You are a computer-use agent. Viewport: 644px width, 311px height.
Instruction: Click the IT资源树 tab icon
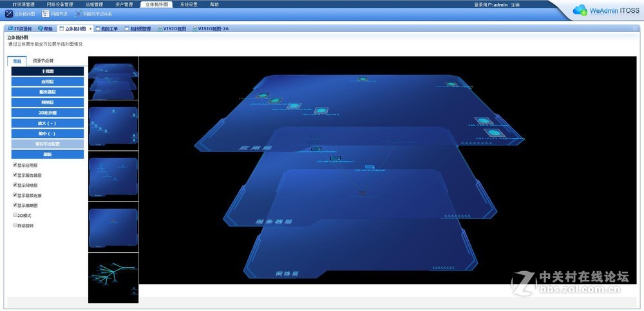pyautogui.click(x=9, y=29)
